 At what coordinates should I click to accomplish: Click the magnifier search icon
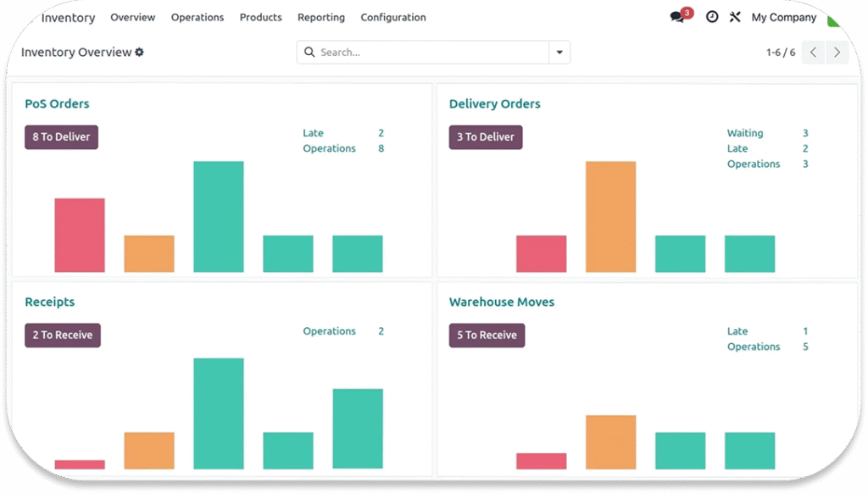pyautogui.click(x=309, y=53)
